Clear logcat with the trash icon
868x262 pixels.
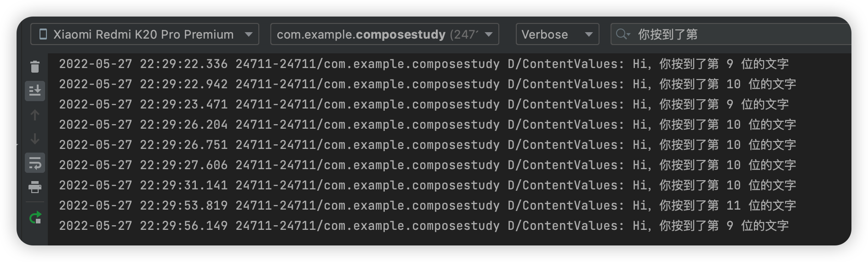click(x=35, y=67)
